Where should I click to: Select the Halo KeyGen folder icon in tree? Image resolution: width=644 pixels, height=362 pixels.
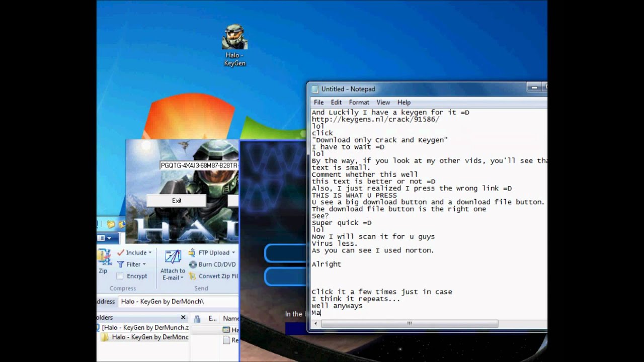(x=105, y=337)
